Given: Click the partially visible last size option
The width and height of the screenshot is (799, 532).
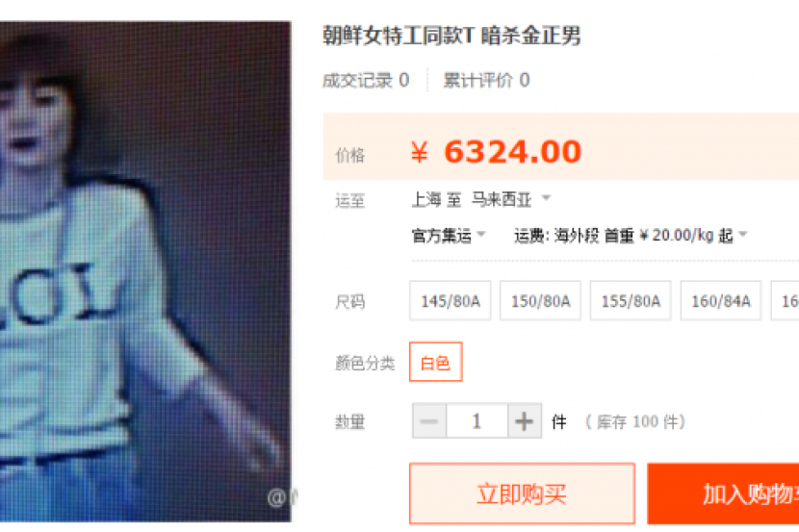Looking at the screenshot, I should point(785,300).
